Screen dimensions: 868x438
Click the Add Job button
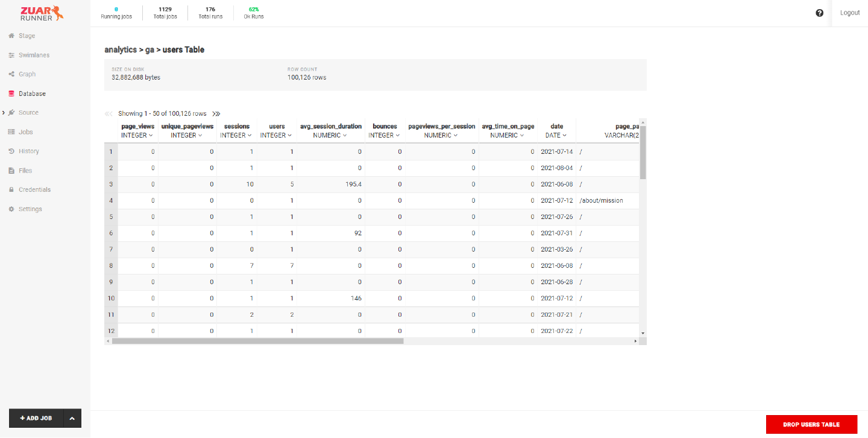click(x=36, y=418)
